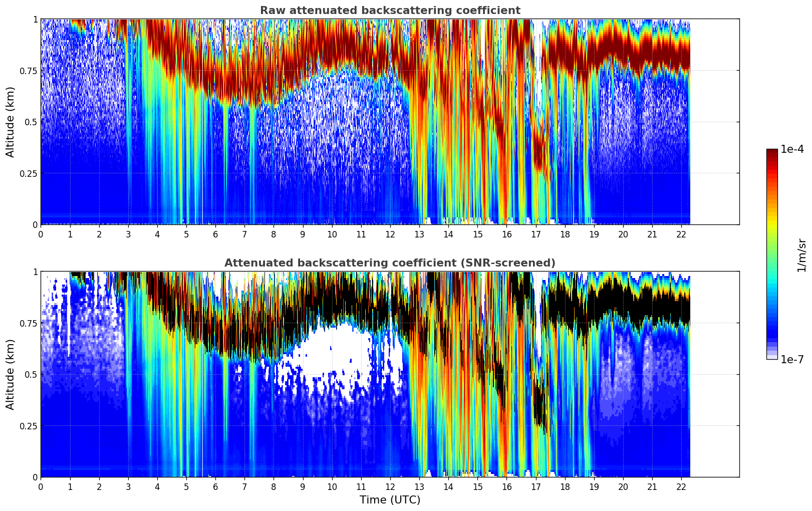Select the white bottom end of the colorbar

[772, 357]
